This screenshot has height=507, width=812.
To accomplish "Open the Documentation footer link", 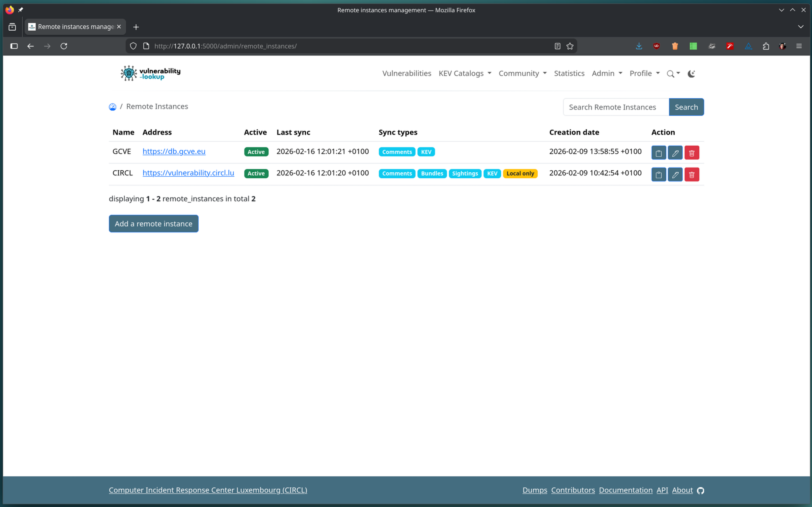I will coord(625,490).
